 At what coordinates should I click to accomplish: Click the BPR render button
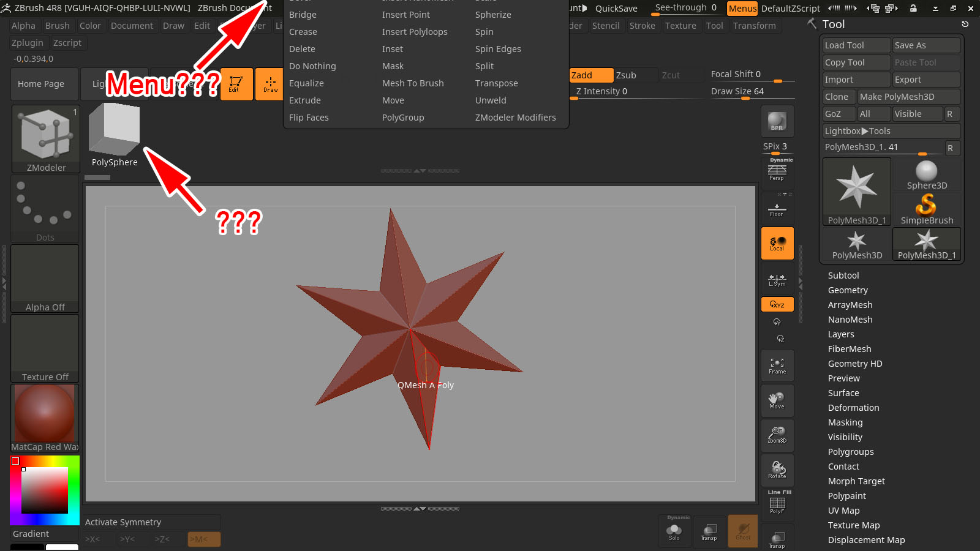point(777,121)
